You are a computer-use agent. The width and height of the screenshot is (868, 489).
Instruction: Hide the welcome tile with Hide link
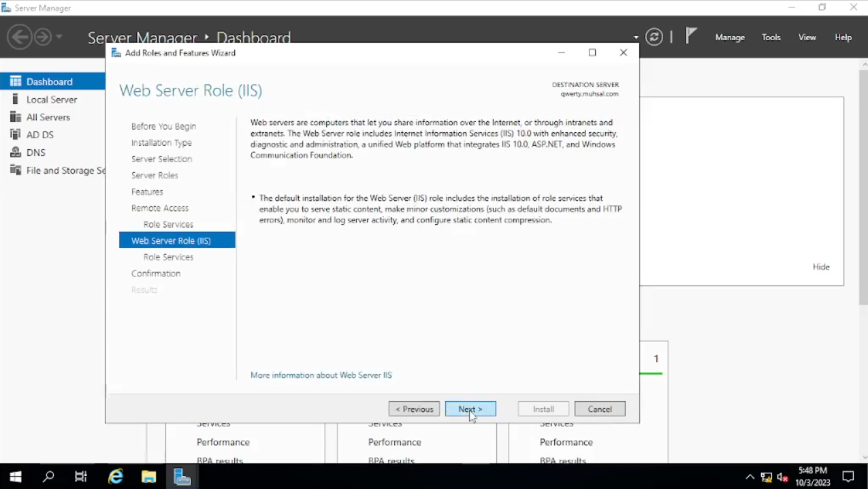(821, 267)
